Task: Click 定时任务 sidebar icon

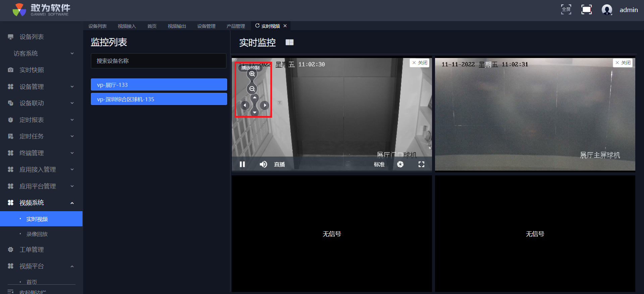Action: [10, 136]
